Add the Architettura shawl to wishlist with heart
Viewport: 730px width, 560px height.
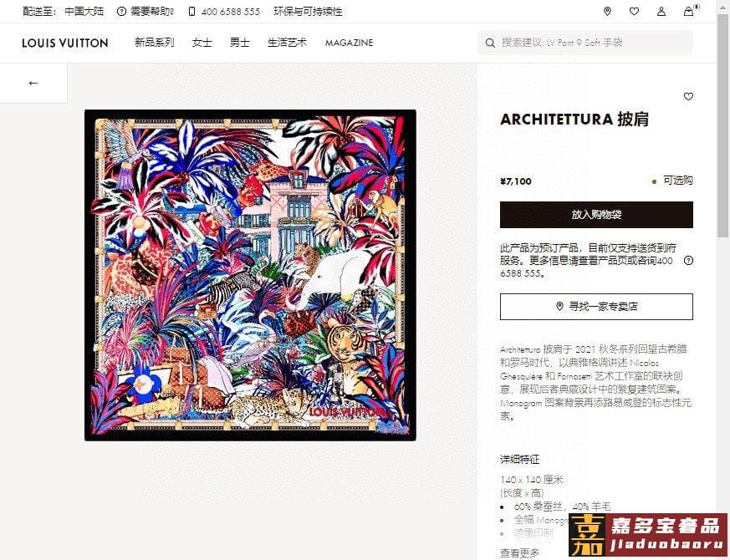pos(688,96)
